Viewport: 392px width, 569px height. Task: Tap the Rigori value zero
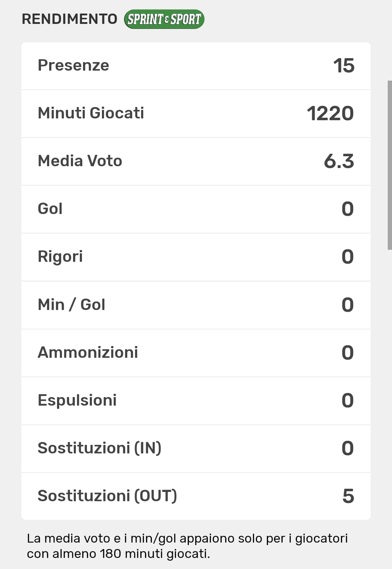[347, 257]
